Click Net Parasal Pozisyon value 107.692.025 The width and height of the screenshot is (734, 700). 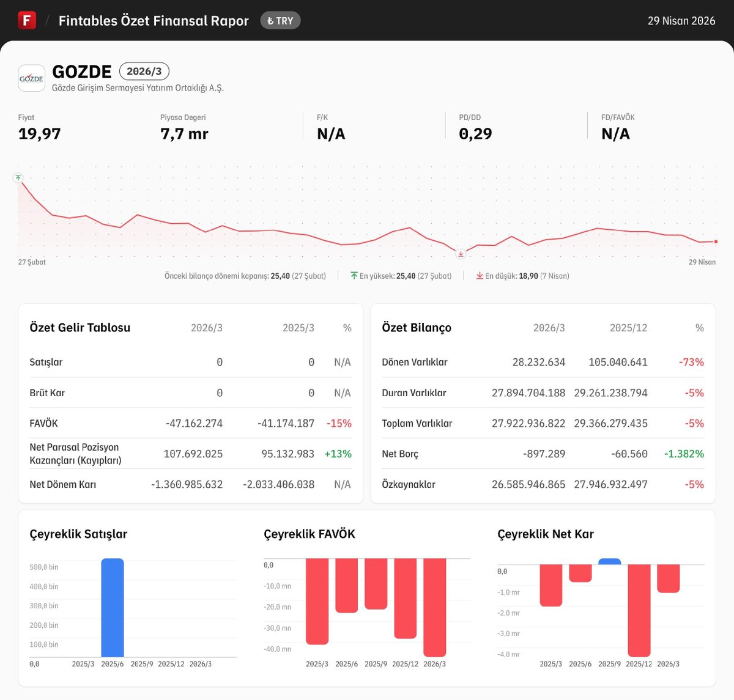point(193,454)
